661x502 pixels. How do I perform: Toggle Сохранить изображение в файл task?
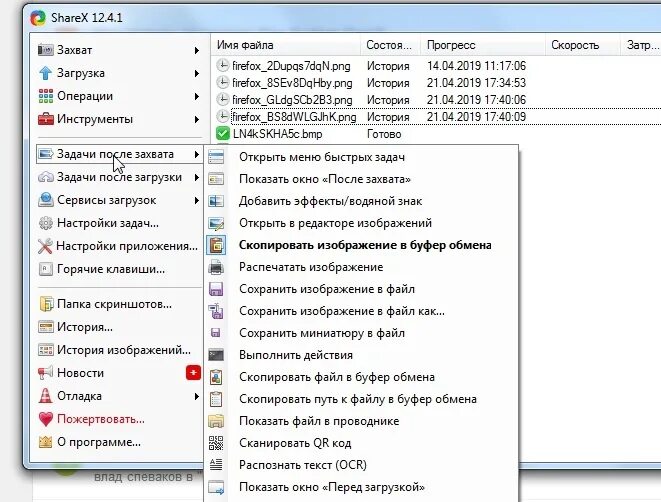click(363, 289)
